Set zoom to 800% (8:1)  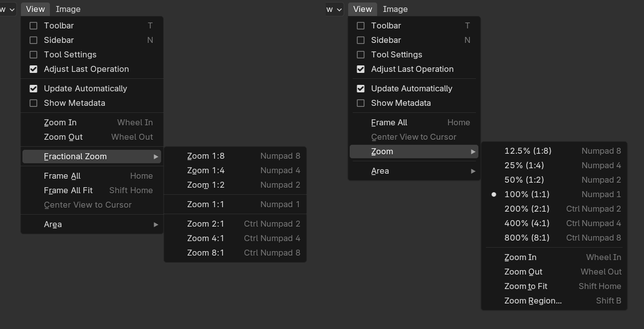pos(554,238)
